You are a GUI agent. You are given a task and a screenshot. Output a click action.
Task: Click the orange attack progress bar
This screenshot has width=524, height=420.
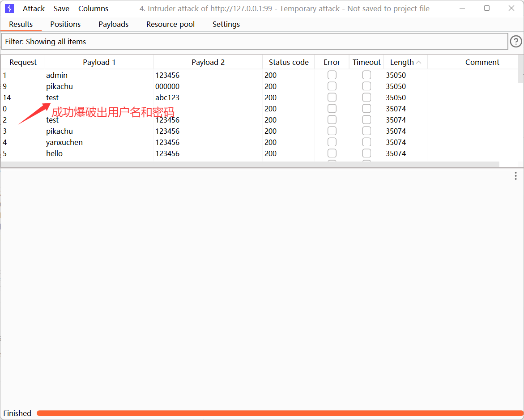(280, 413)
